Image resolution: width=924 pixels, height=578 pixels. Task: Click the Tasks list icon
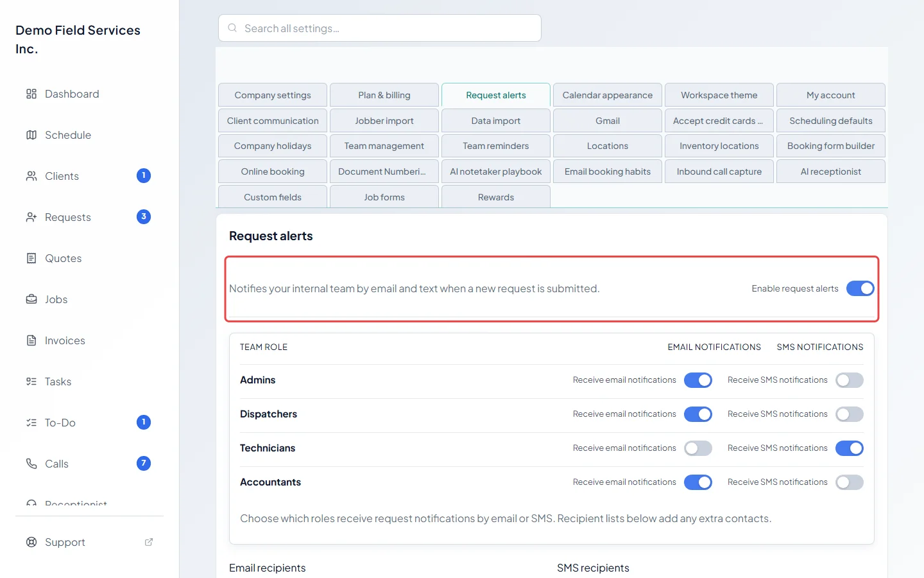point(31,381)
